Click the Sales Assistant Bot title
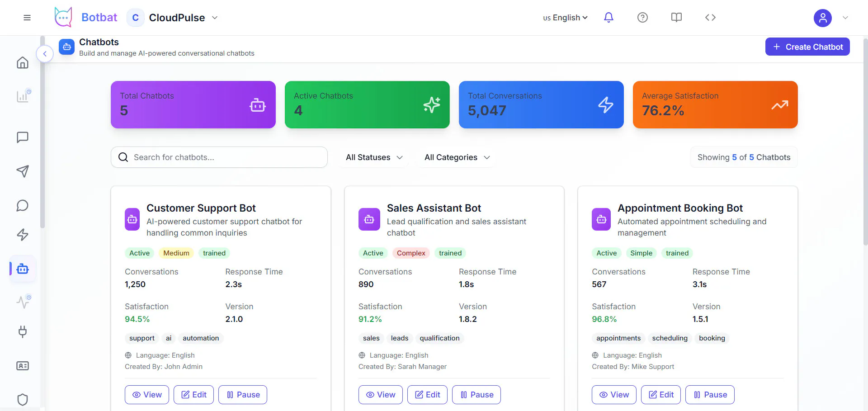Viewport: 868px width, 411px height. click(x=434, y=208)
